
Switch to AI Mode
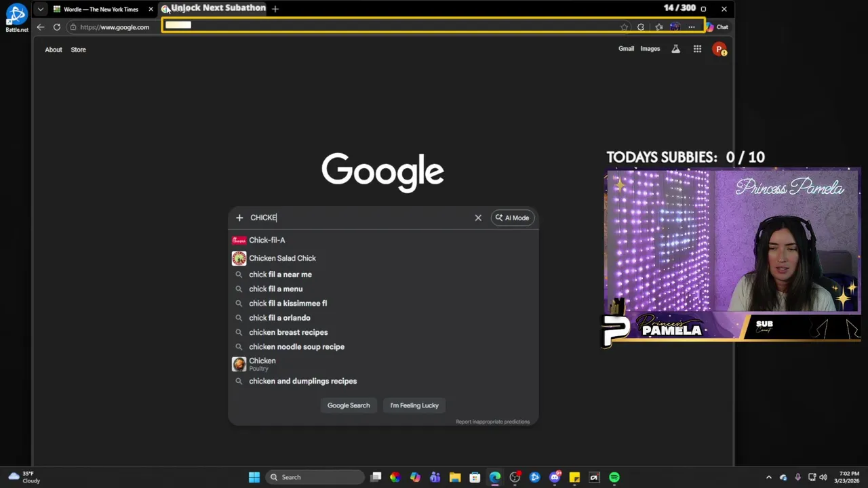512,218
